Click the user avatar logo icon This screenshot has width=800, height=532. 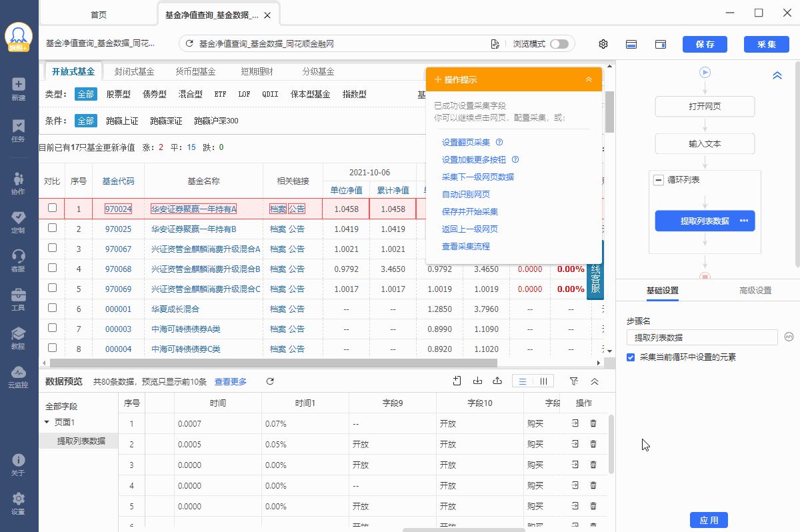[19, 37]
